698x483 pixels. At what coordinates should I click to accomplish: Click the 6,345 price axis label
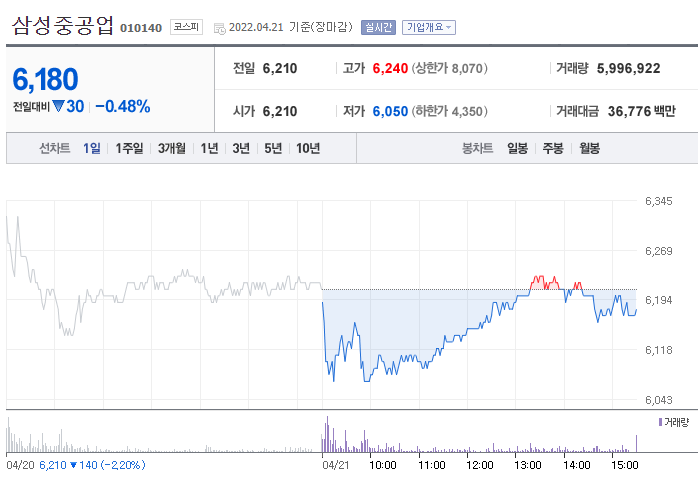[x=659, y=201]
